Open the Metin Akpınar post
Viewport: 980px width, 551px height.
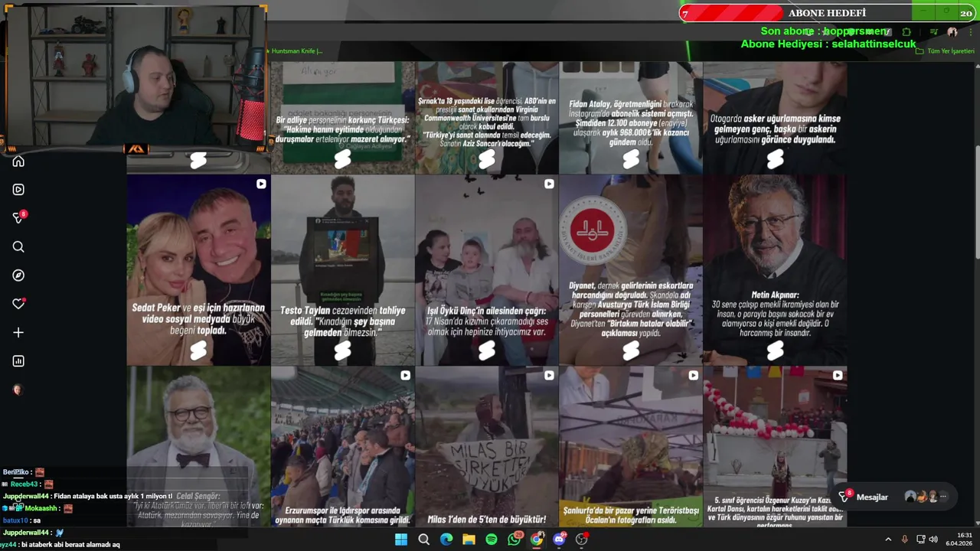pos(775,270)
